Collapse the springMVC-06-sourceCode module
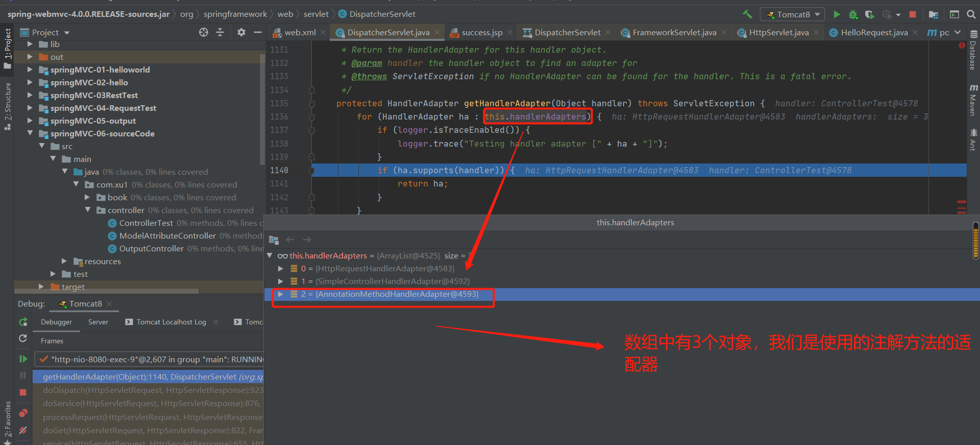Viewport: 980px width, 445px height. coord(30,133)
